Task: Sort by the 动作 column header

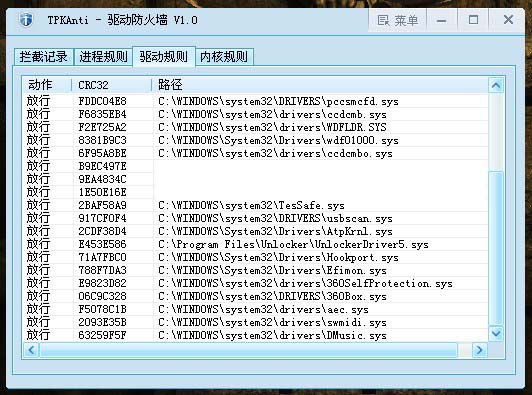Action: click(x=47, y=85)
